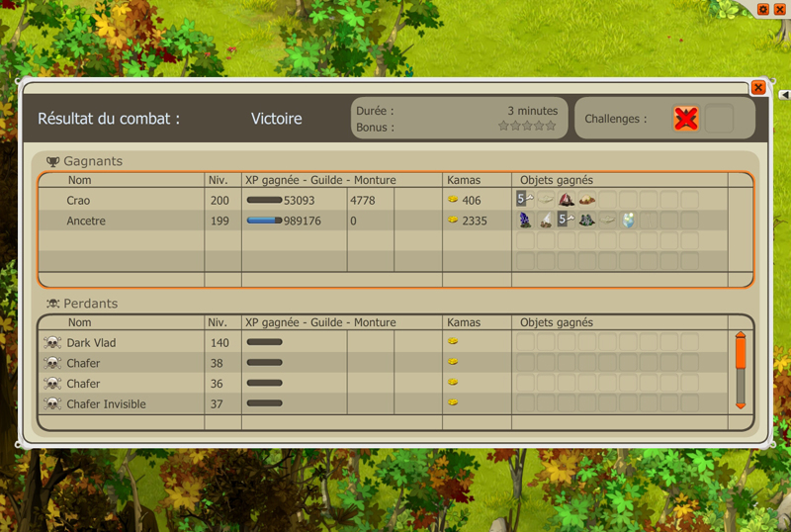Click Dark Vlad's level value 140
Viewport: 791px width, 532px height.
pos(220,343)
